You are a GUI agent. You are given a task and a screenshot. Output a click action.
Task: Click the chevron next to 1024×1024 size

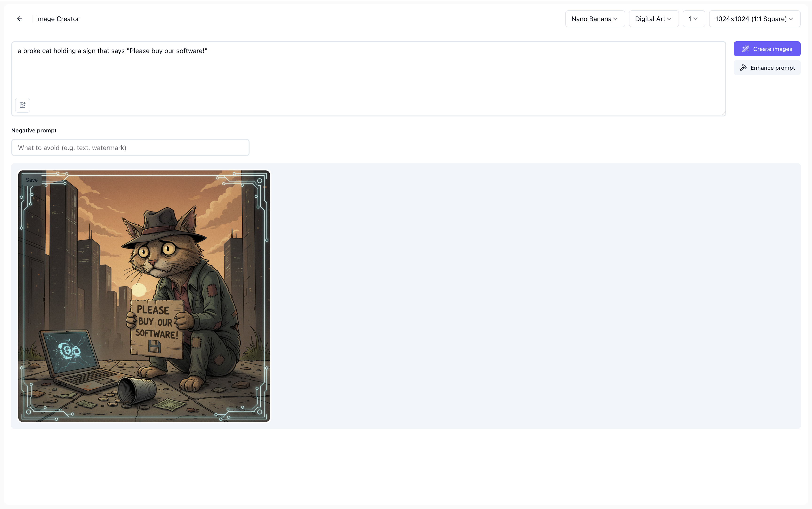click(x=791, y=19)
